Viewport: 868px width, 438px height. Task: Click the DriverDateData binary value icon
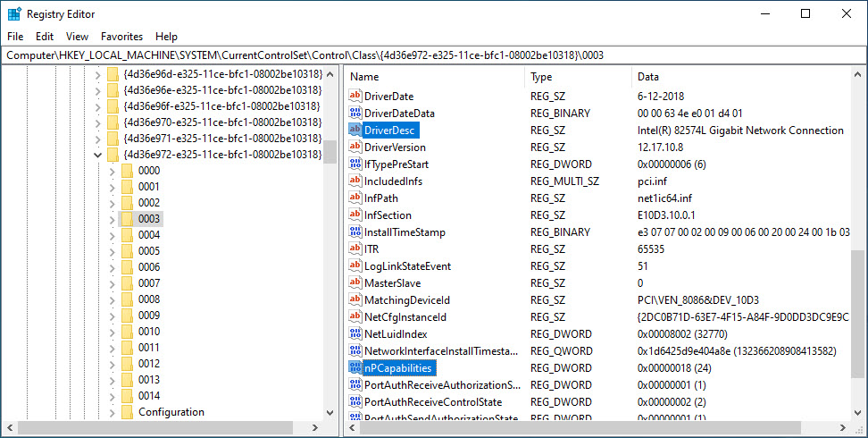click(x=355, y=114)
